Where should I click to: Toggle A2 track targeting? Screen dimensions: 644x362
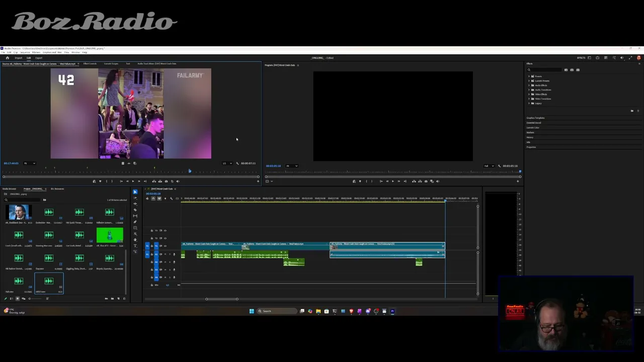coord(156,262)
